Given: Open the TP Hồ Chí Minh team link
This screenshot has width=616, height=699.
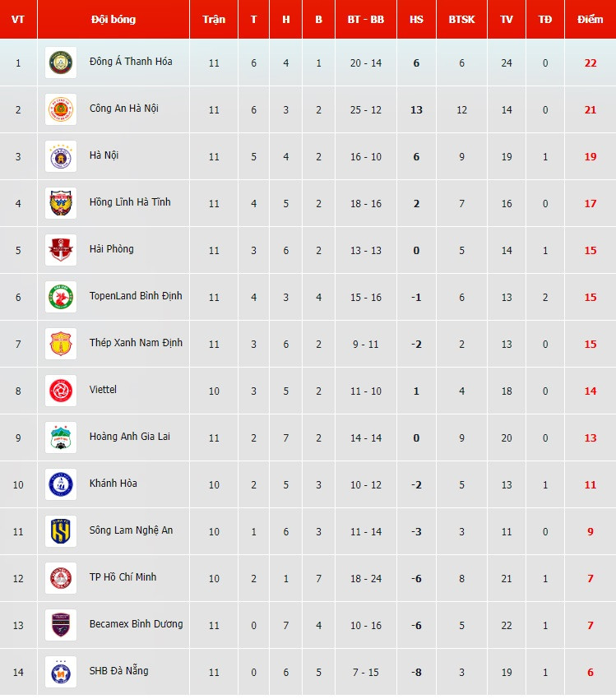Looking at the screenshot, I should [x=123, y=577].
